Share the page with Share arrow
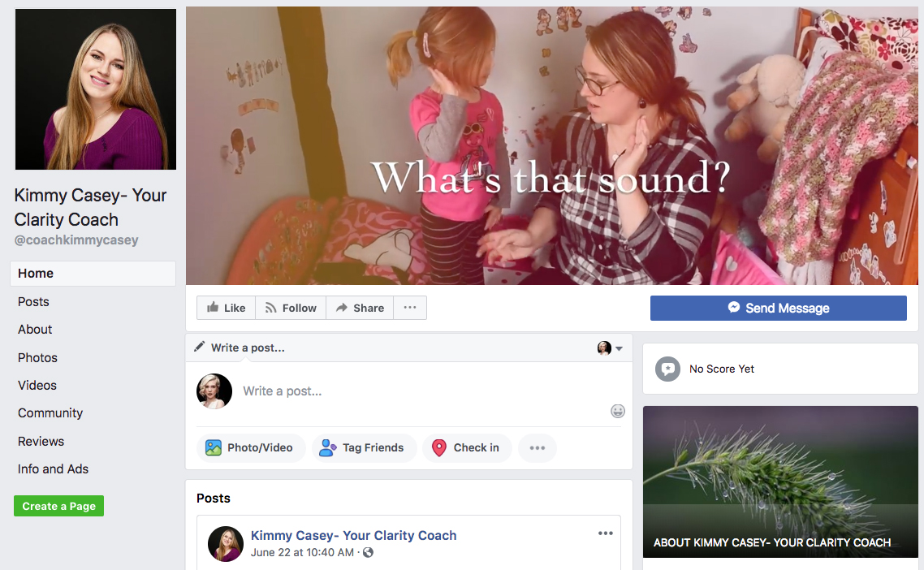The height and width of the screenshot is (570, 924). (x=360, y=308)
